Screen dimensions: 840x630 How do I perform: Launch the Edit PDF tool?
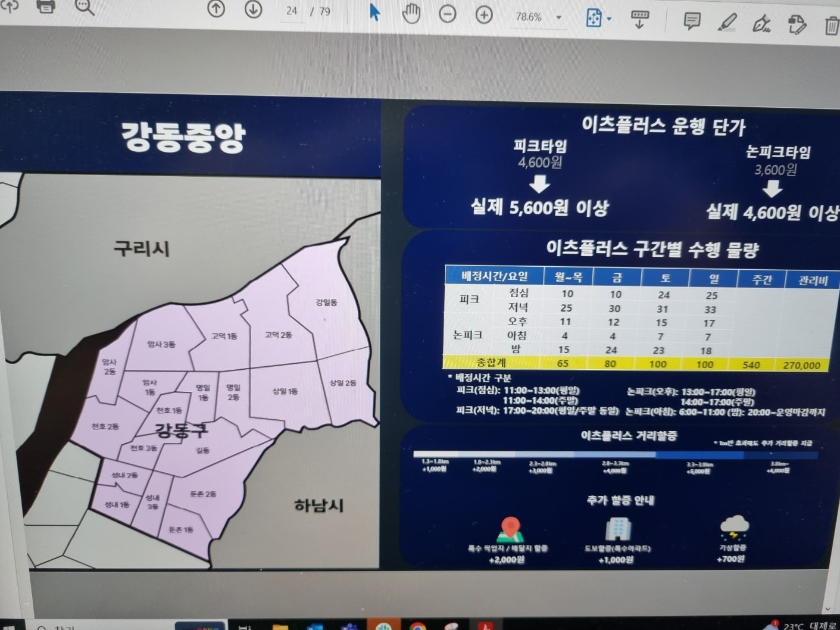798,20
